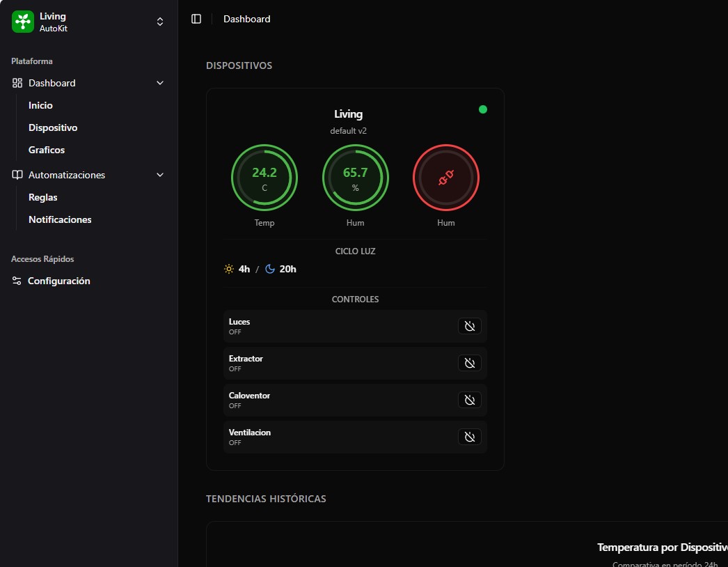This screenshot has height=567, width=728.
Task: Click the Dashboard grid icon in sidebar
Action: pos(17,83)
